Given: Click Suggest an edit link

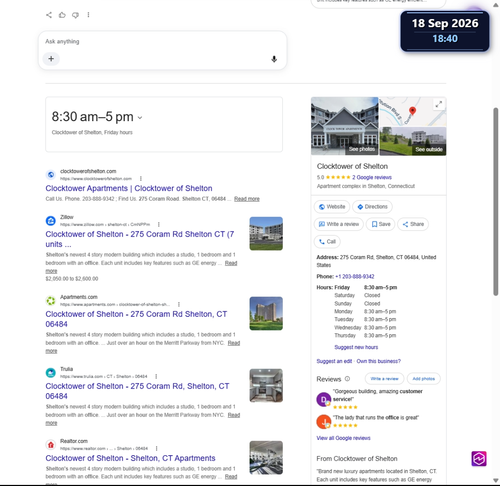Looking at the screenshot, I should tap(334, 361).
